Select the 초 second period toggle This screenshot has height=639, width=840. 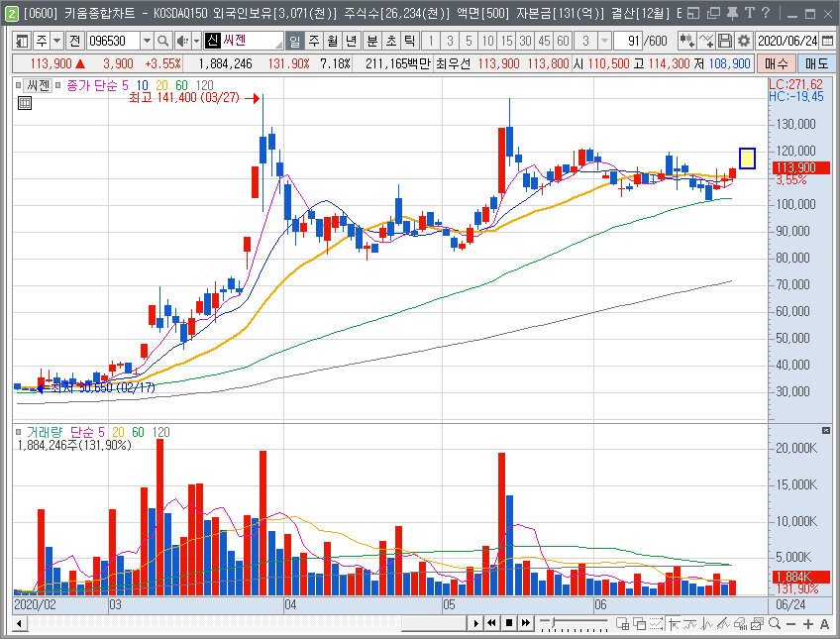[x=391, y=41]
